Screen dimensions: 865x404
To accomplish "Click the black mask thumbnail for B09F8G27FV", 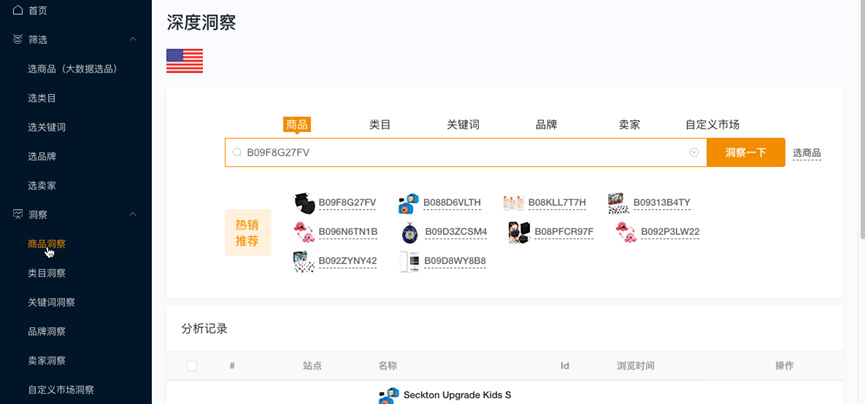I will [x=304, y=203].
